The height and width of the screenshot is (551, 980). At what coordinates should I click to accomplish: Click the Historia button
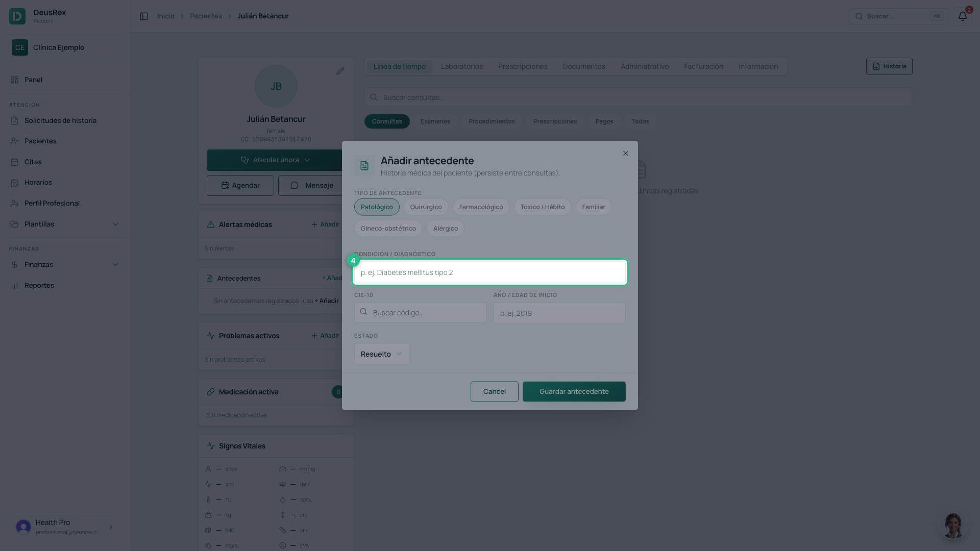point(889,66)
